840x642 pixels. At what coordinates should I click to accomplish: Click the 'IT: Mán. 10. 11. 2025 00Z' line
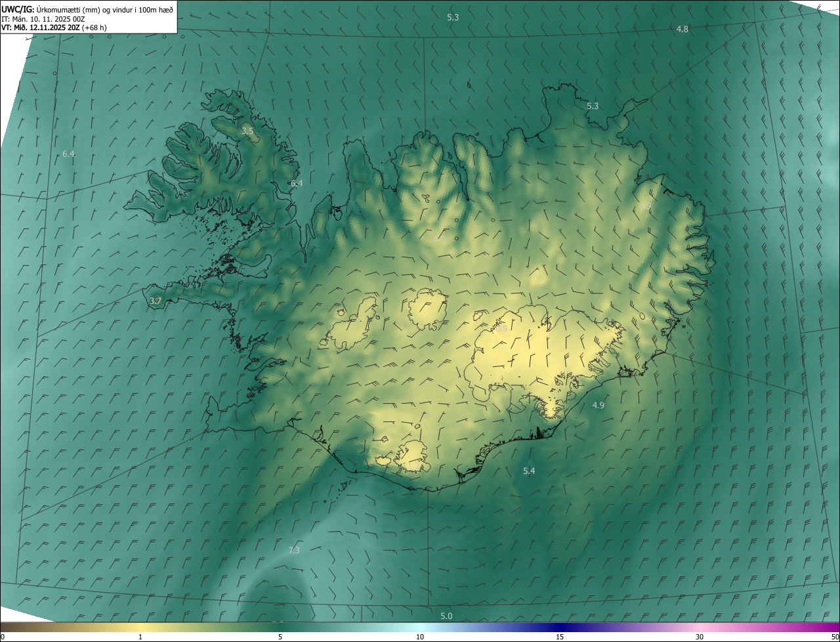(x=43, y=19)
